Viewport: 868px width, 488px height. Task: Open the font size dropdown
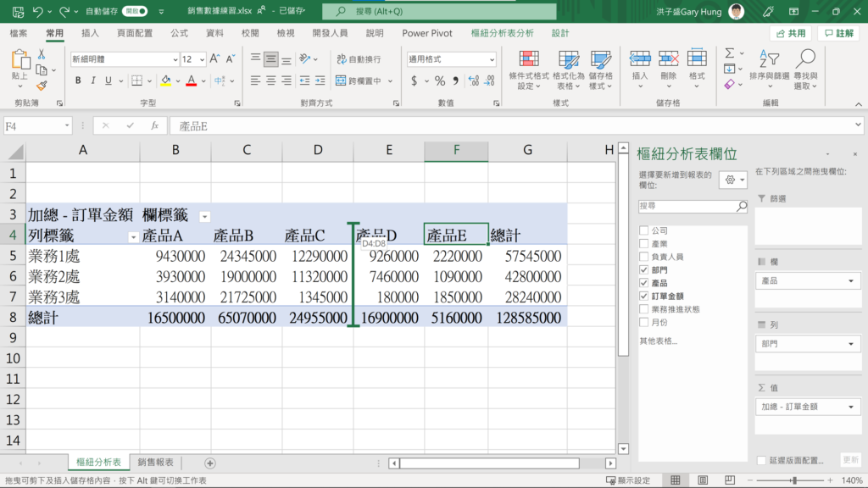pyautogui.click(x=202, y=59)
